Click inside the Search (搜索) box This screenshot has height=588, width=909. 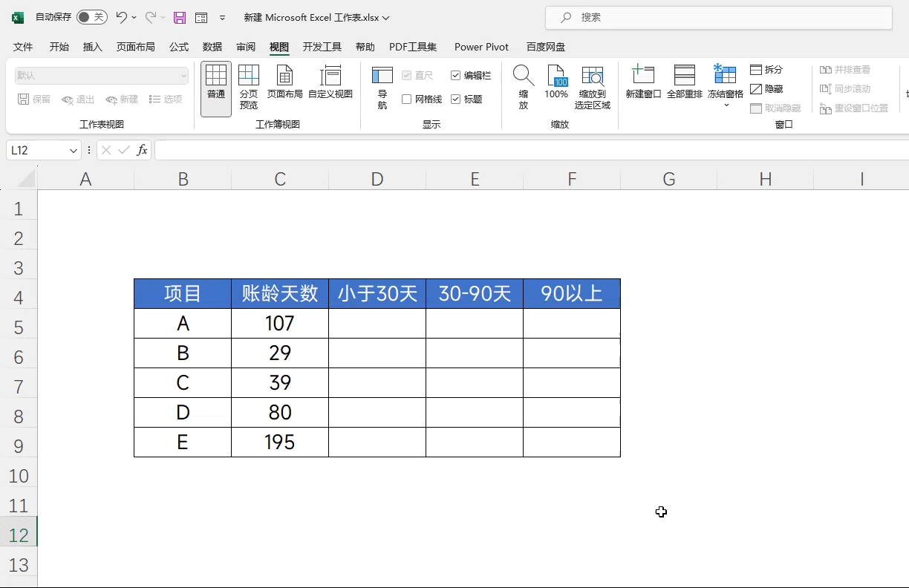tap(718, 17)
